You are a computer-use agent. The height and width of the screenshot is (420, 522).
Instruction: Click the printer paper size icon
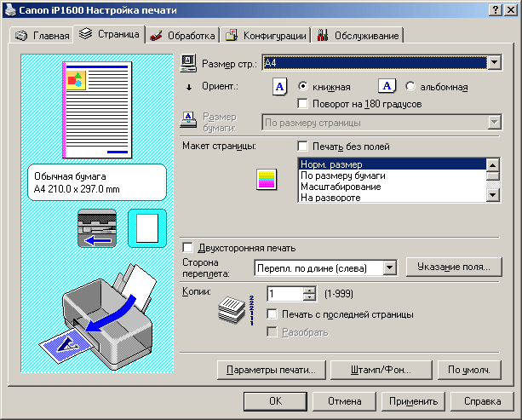(188, 120)
